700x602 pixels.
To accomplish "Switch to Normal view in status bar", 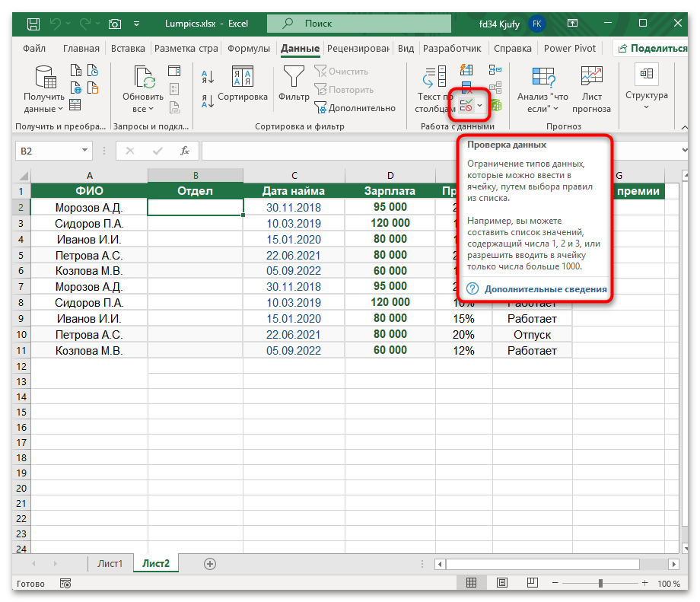I will click(x=471, y=583).
